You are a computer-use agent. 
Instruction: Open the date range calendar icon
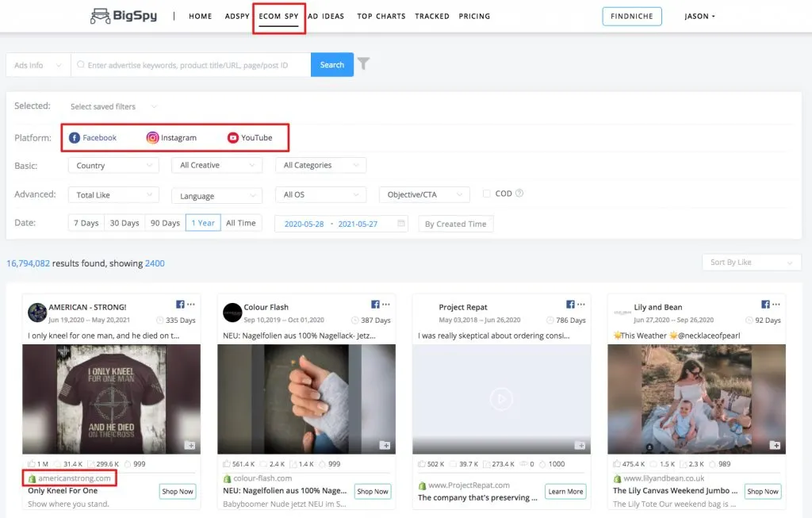click(x=401, y=224)
